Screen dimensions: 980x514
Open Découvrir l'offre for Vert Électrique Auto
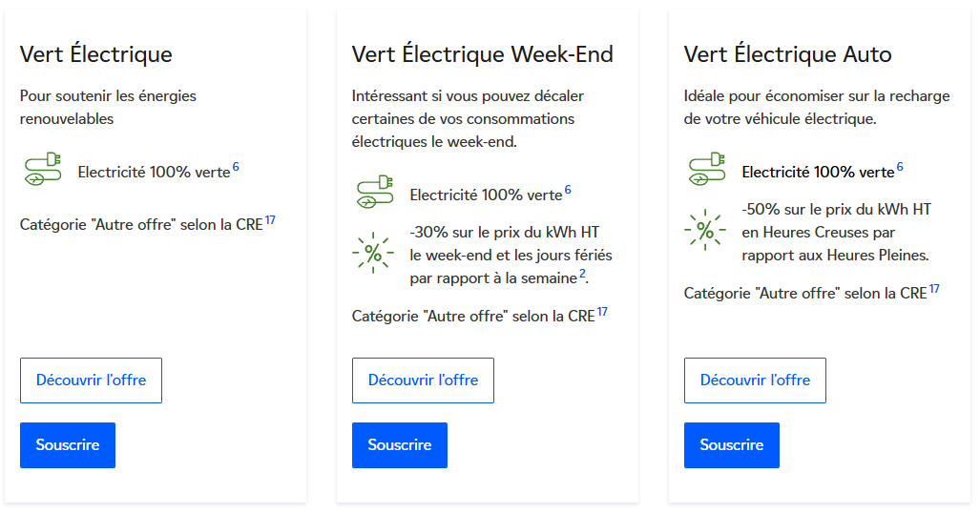coord(755,380)
